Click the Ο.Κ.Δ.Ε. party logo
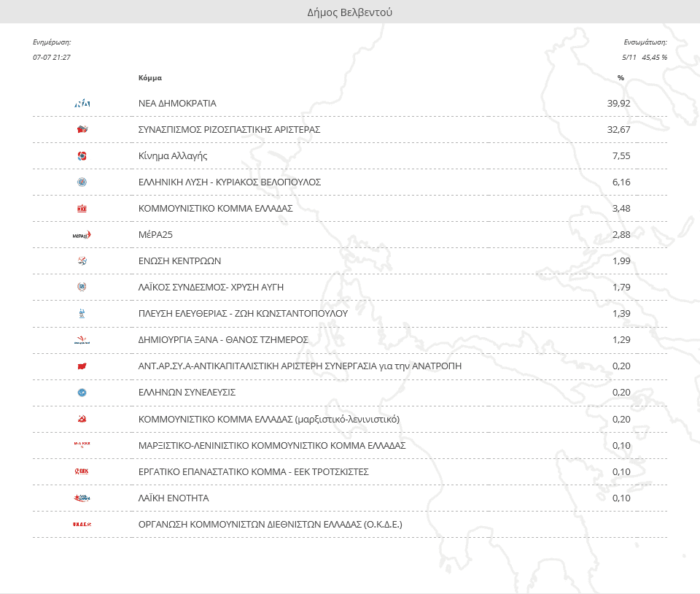The image size is (700, 594). [82, 525]
